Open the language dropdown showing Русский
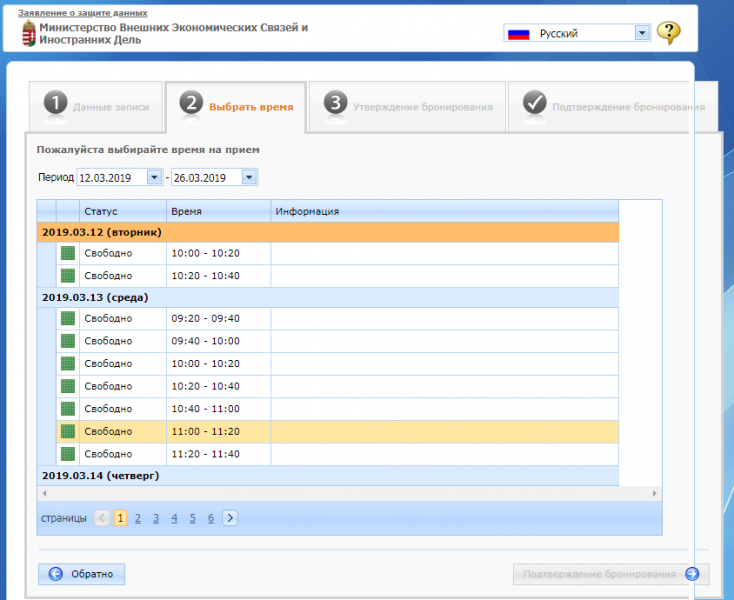 (x=642, y=33)
